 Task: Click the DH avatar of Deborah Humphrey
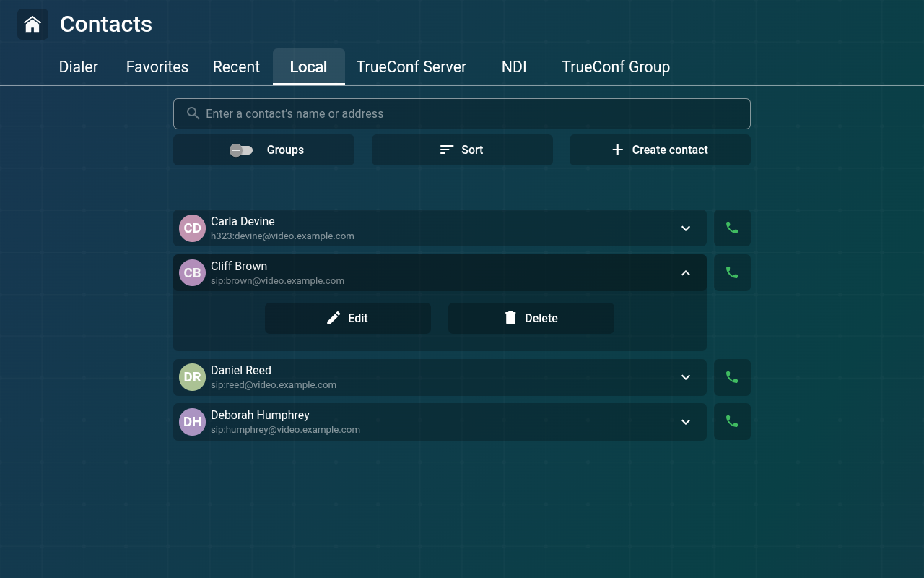192,422
